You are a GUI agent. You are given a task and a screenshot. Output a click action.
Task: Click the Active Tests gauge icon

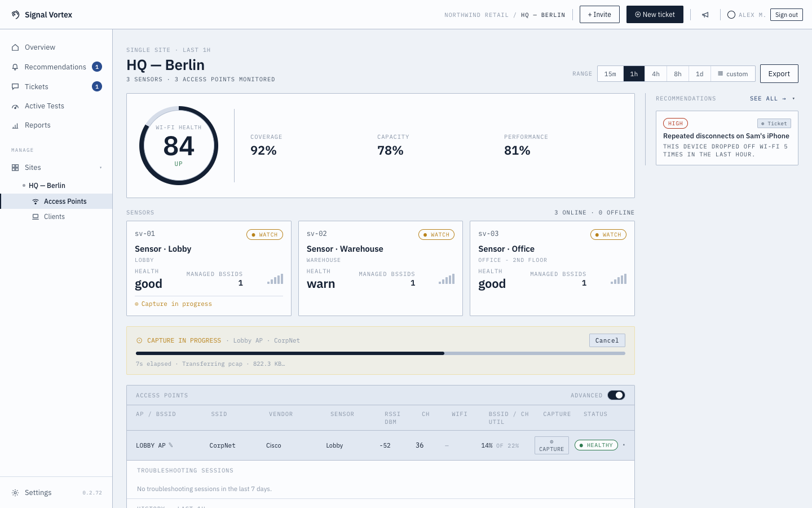15,106
